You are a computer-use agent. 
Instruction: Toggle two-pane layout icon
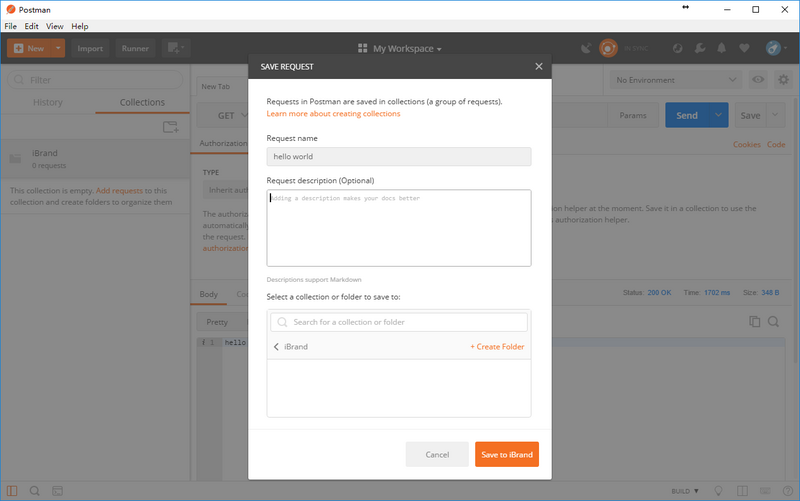(742, 491)
